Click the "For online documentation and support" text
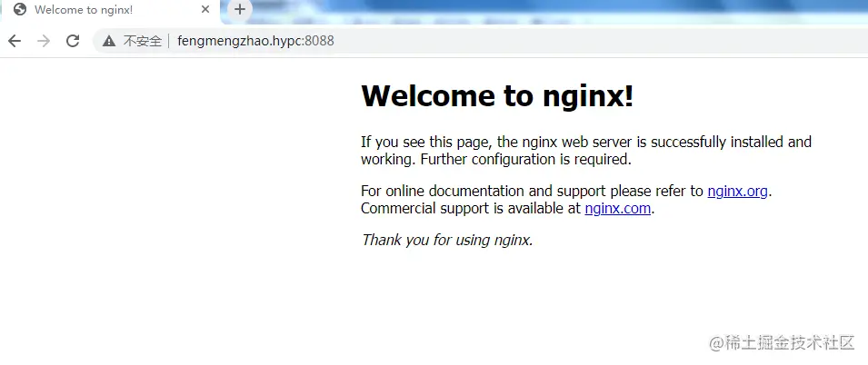This screenshot has height=365, width=868. (484, 192)
